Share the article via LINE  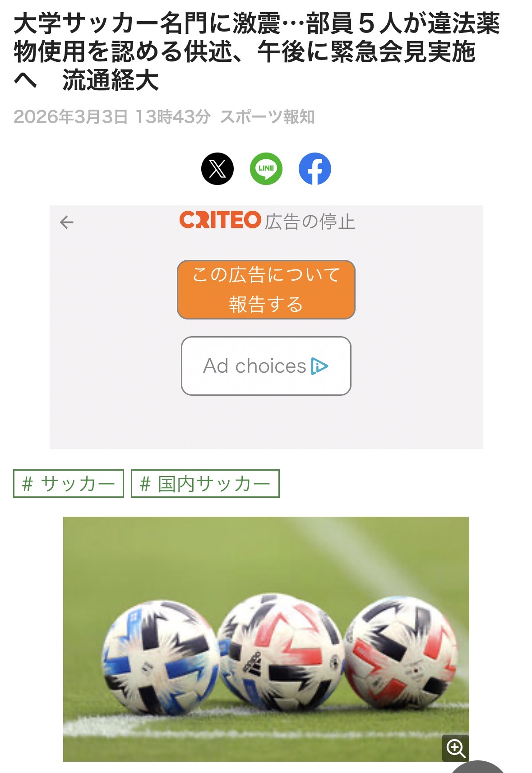click(x=266, y=169)
